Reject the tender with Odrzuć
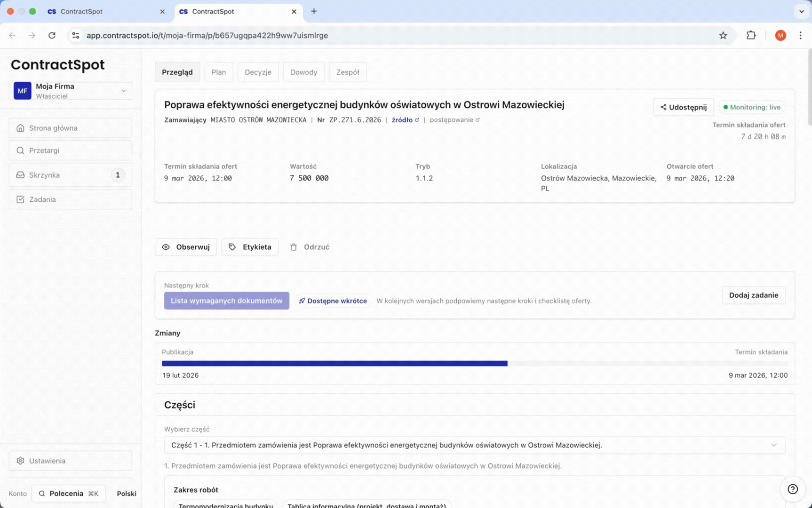The width and height of the screenshot is (812, 508). pos(310,247)
